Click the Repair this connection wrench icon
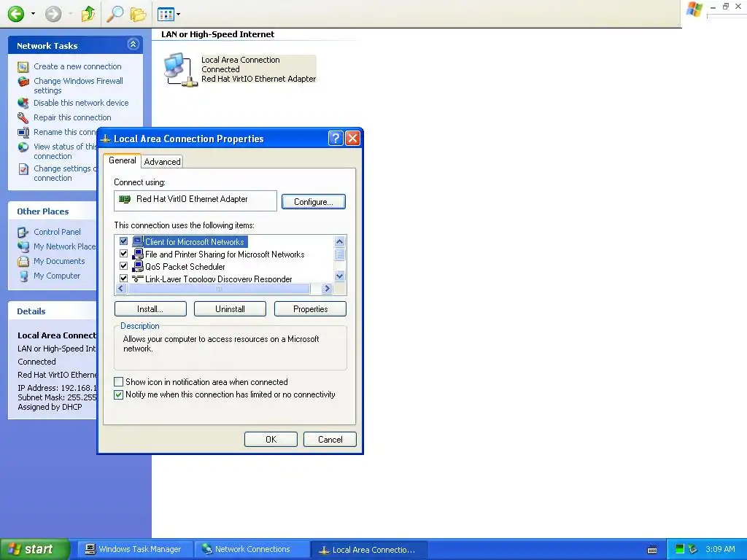 click(23, 117)
